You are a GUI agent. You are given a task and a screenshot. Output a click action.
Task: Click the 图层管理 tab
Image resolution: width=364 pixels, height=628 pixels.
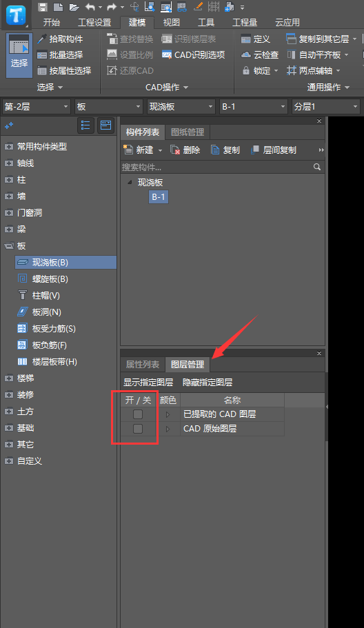tap(188, 365)
